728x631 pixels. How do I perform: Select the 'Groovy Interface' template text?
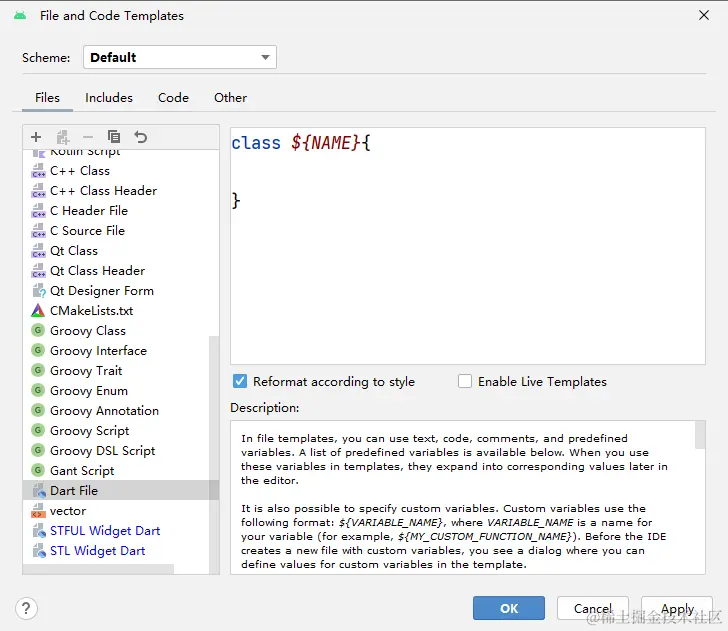pyautogui.click(x=98, y=351)
